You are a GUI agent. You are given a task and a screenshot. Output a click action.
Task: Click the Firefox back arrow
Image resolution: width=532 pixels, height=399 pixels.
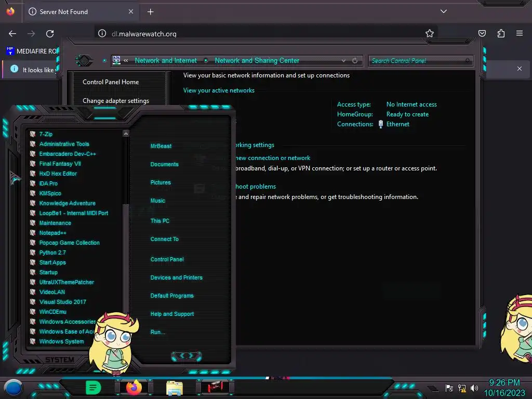(12, 34)
